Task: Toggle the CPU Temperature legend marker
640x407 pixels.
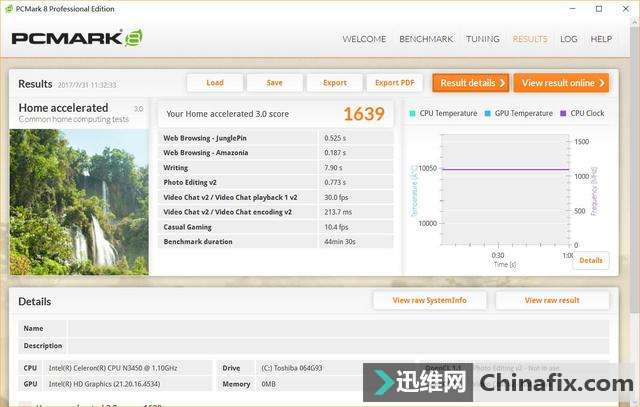Action: click(413, 114)
